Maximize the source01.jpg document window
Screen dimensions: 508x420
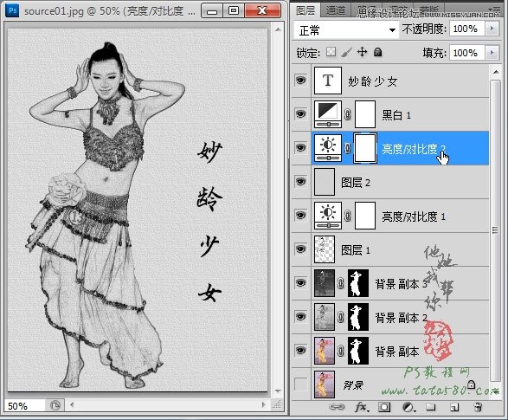pyautogui.click(x=234, y=10)
